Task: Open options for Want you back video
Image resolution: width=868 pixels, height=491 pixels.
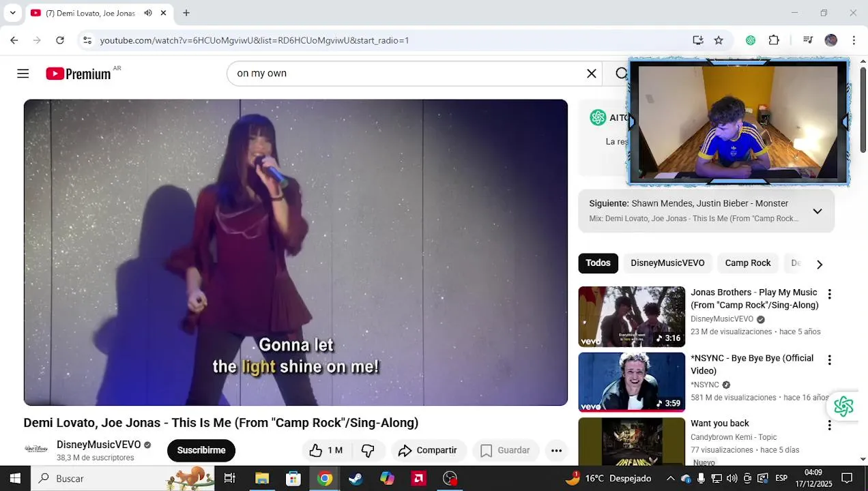Action: click(x=829, y=426)
